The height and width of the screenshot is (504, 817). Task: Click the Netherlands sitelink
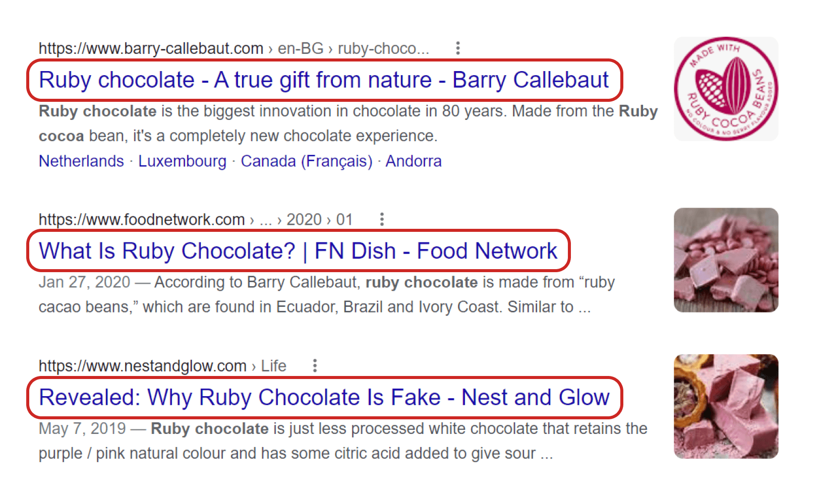click(x=81, y=161)
